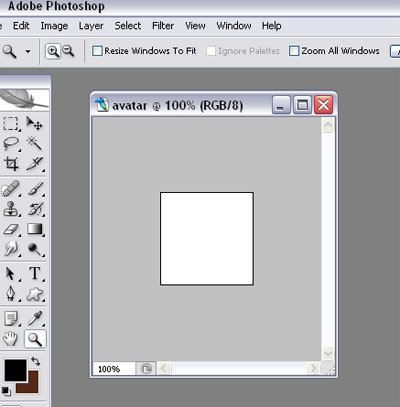Click the avatar document icon in title bar
Image resolution: width=400 pixels, height=407 pixels.
102,105
